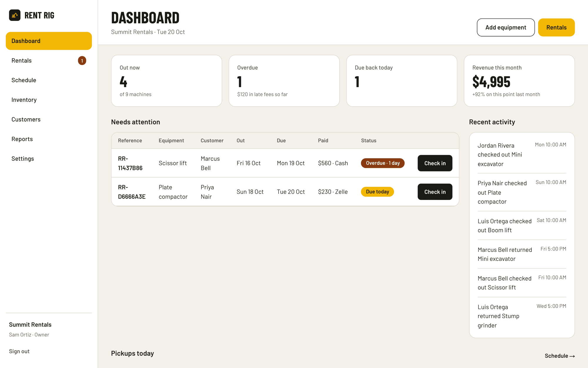This screenshot has width=588, height=368.
Task: Click the Paid column header
Action: (323, 140)
